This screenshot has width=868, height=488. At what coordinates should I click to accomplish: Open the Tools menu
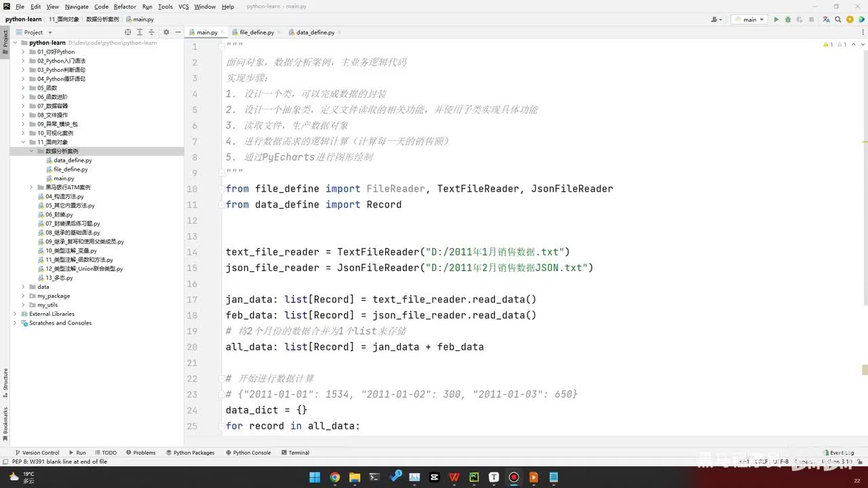[165, 7]
